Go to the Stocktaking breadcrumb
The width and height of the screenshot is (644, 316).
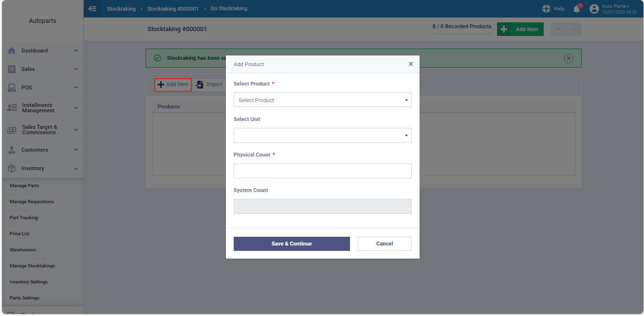[x=121, y=9]
